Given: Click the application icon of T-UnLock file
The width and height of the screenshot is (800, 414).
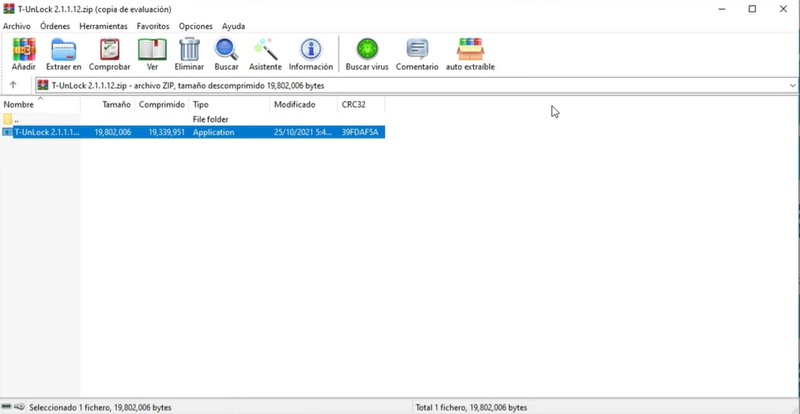Looking at the screenshot, I should 7,132.
